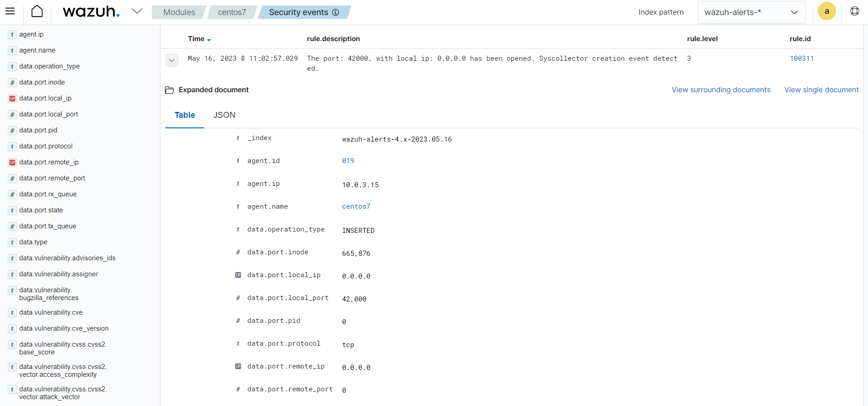This screenshot has width=868, height=406.
Task: Switch to the JSON tab
Action: point(224,115)
